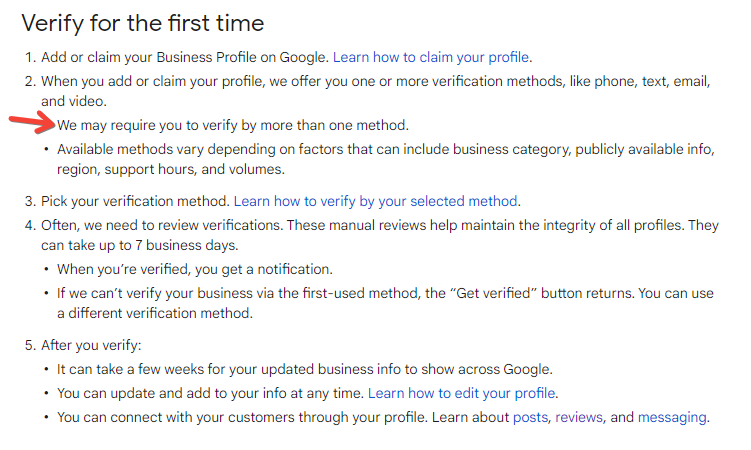This screenshot has height=450, width=751.
Task: Click the It can take a few weeks bullet
Action: [305, 370]
